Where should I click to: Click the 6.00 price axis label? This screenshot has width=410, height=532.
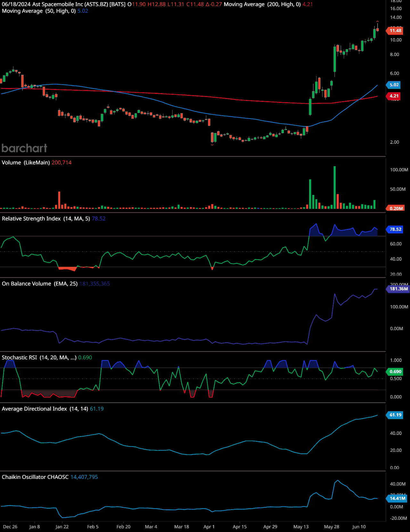coord(395,73)
